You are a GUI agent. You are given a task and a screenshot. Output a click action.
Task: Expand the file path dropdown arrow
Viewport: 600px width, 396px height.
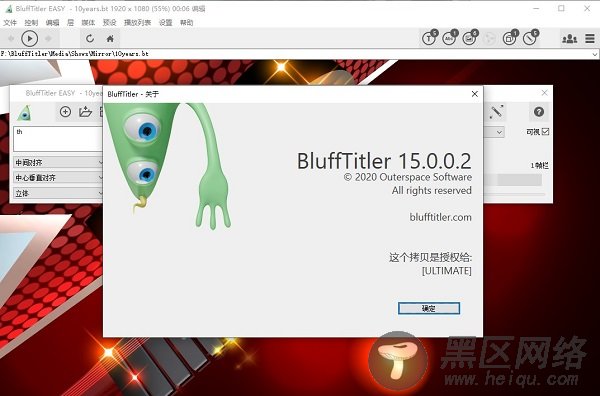pos(595,54)
